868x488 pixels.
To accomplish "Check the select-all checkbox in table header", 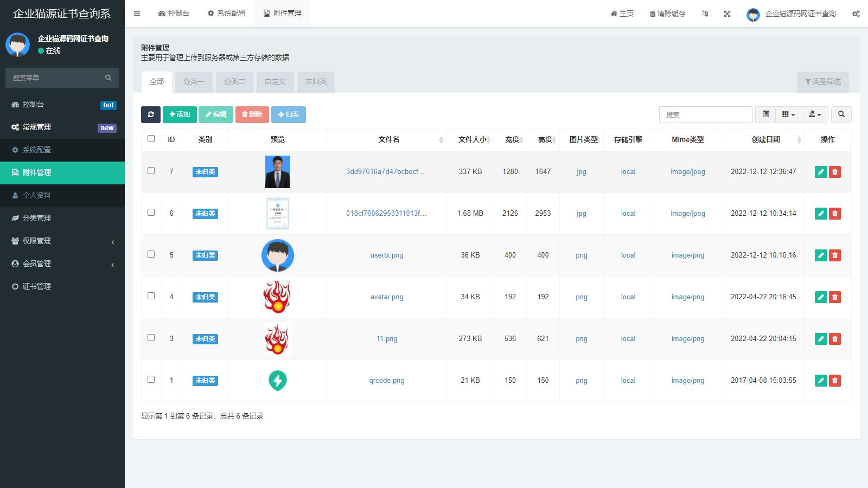I will (x=151, y=139).
